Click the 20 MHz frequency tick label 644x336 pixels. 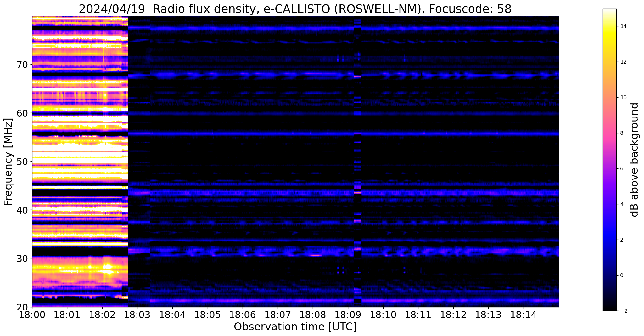[x=22, y=307]
